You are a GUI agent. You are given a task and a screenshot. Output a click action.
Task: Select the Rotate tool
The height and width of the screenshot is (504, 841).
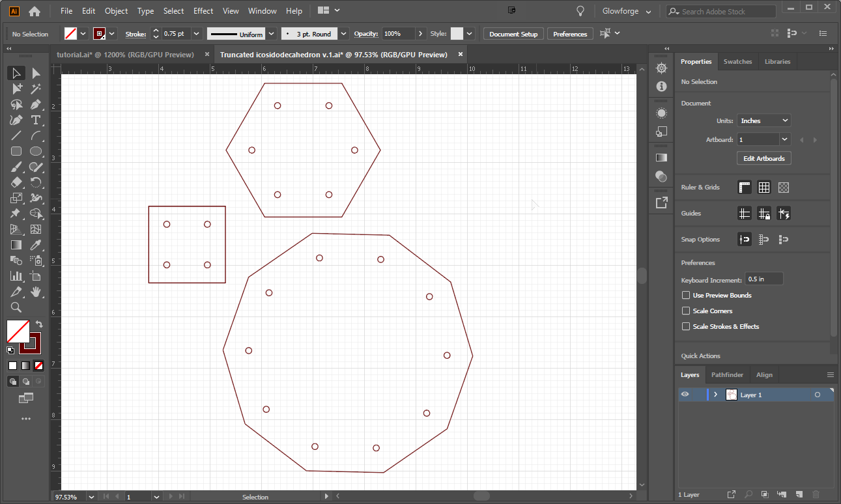[36, 182]
